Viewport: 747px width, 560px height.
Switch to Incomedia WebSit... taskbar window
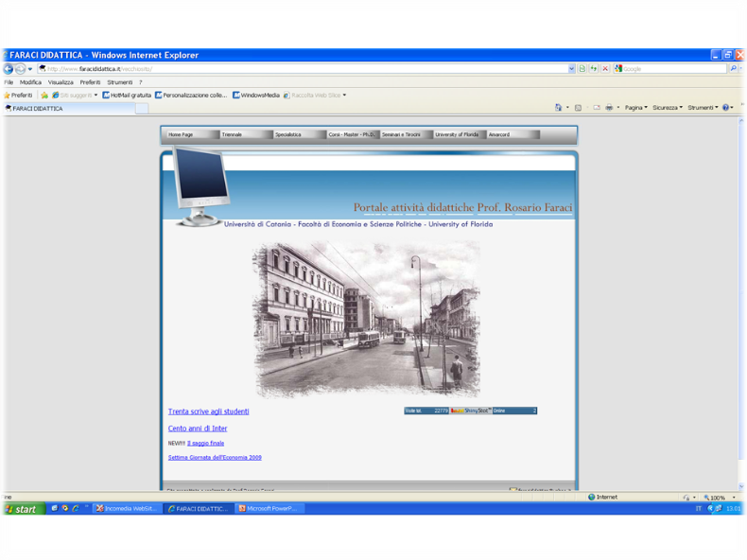(x=127, y=509)
